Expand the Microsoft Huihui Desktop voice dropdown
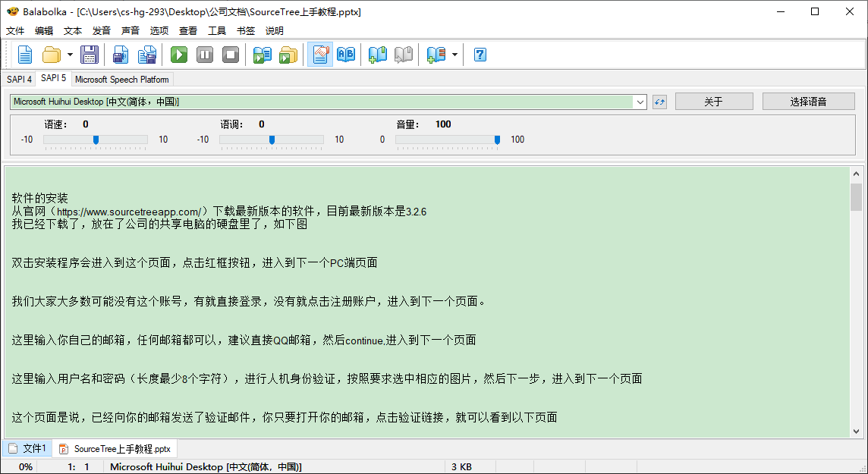 pyautogui.click(x=640, y=102)
